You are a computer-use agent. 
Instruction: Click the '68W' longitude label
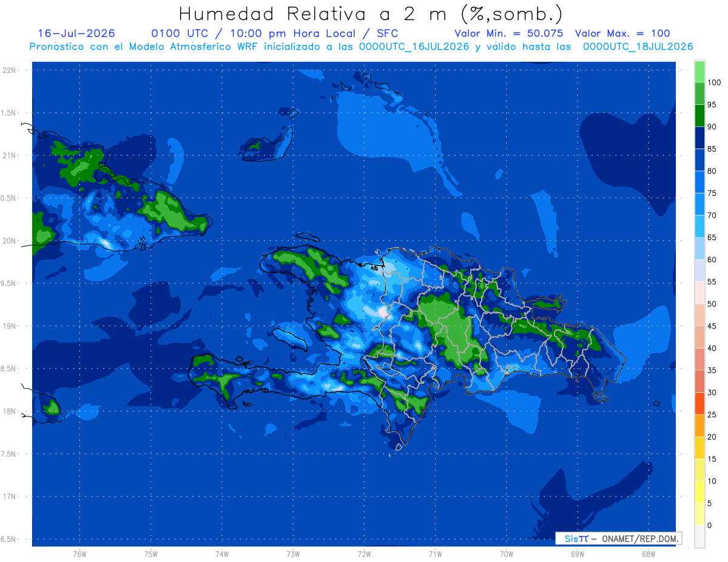(x=649, y=554)
